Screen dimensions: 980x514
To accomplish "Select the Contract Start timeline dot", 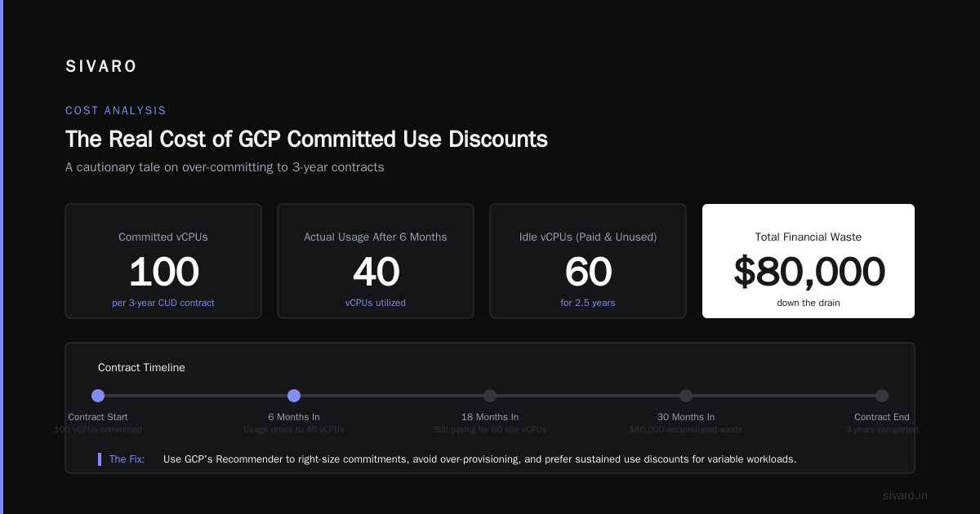I will pyautogui.click(x=98, y=396).
